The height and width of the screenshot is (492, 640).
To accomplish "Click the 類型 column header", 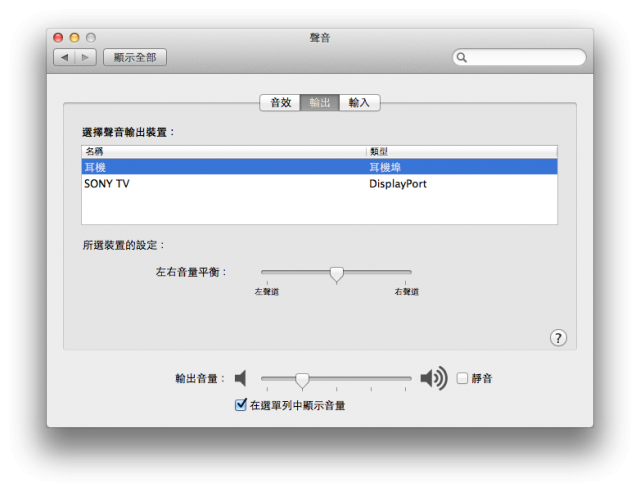I will [x=462, y=151].
